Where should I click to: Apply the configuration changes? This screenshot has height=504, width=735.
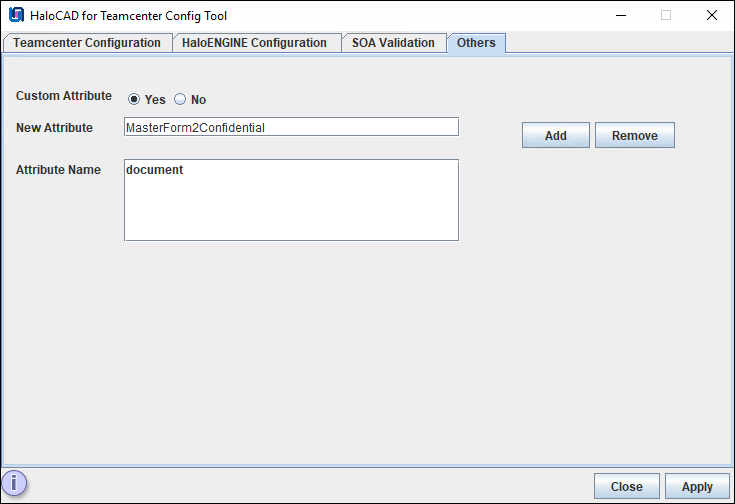tap(697, 486)
